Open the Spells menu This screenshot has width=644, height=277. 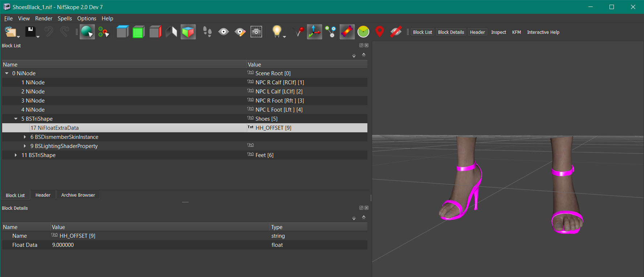click(65, 19)
